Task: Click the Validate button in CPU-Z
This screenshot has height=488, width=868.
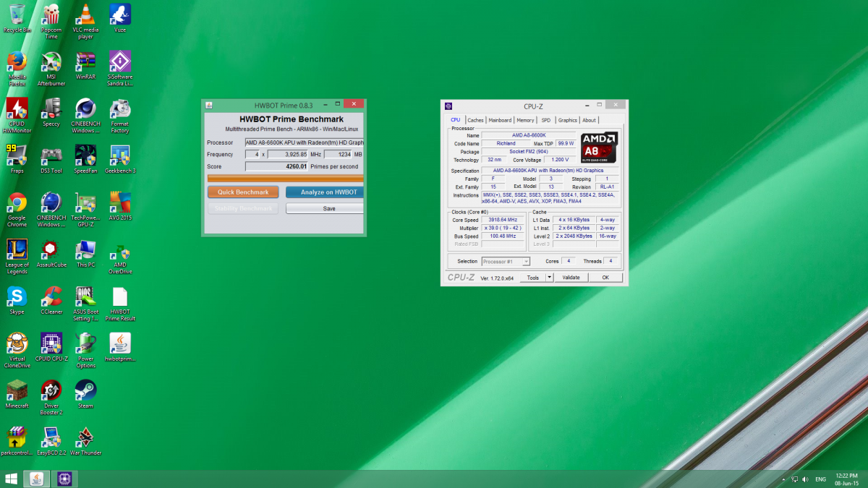Action: pyautogui.click(x=571, y=278)
